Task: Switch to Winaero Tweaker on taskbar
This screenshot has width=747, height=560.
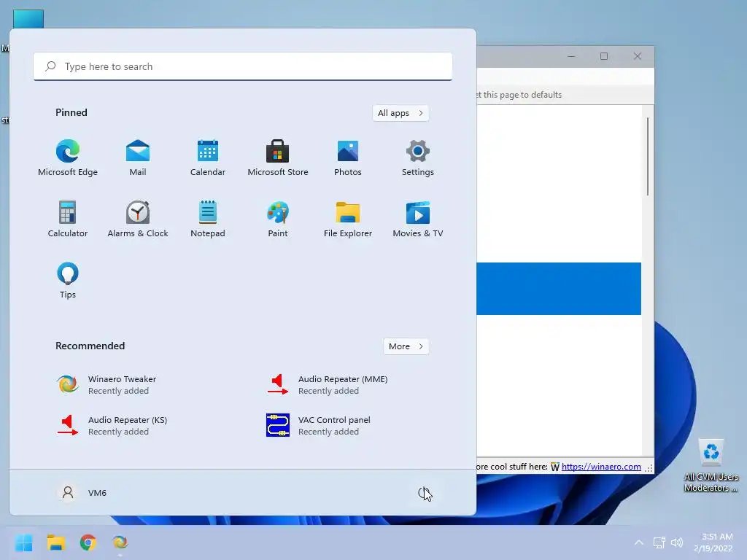Action: click(120, 542)
